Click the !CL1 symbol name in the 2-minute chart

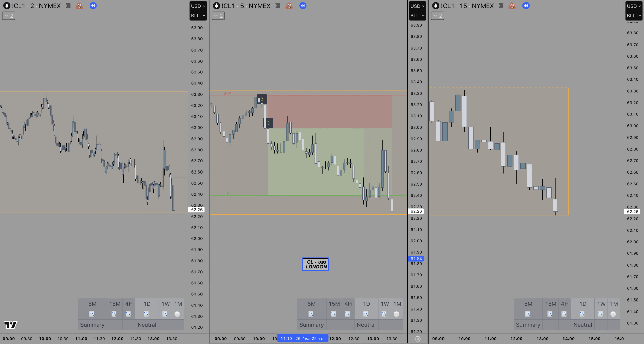click(x=19, y=6)
